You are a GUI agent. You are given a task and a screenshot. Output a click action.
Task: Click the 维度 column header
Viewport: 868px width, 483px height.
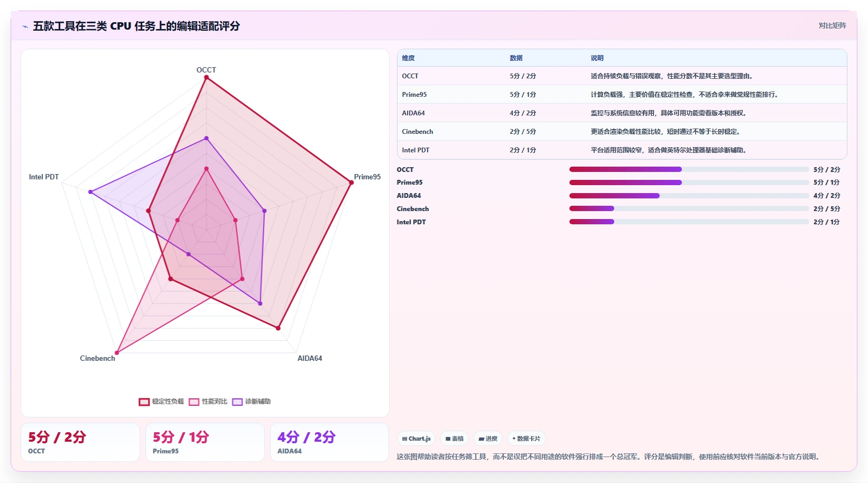[408, 58]
